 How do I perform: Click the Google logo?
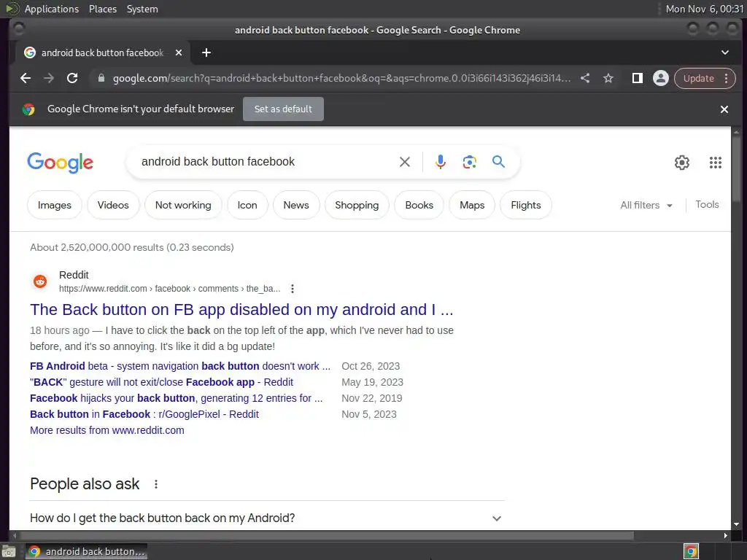[x=60, y=163]
